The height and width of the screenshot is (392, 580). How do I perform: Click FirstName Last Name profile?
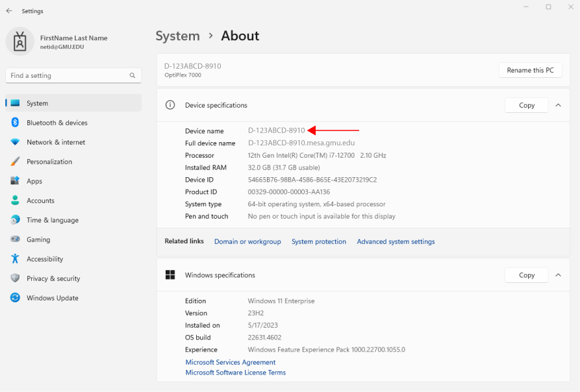tap(73, 38)
